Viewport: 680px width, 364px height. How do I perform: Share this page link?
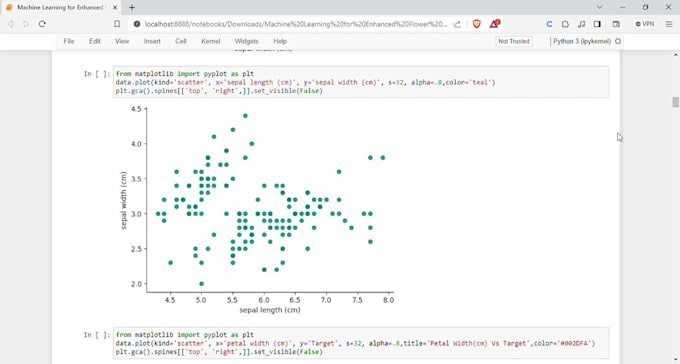(457, 24)
